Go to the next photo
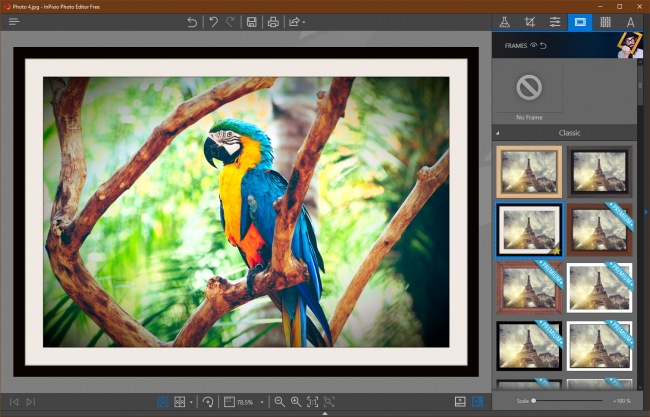The height and width of the screenshot is (417, 650). 30,402
